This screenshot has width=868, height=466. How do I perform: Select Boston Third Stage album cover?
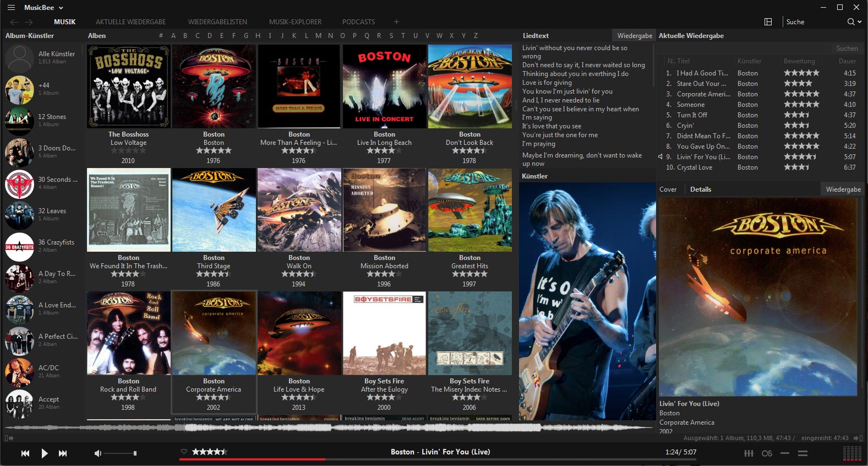(214, 210)
